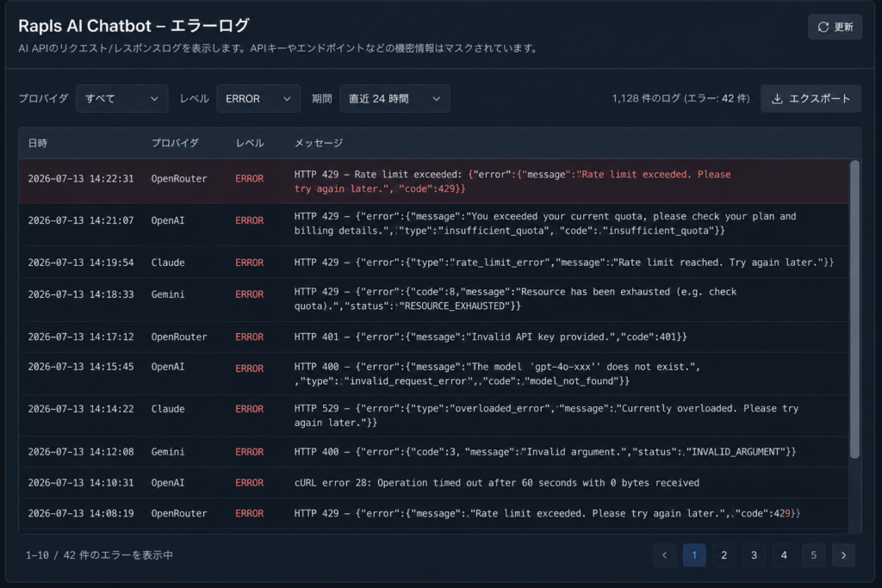Open the RESOURCE_EXHAUSTED Gemini message
Viewport: 882px width, 588px height.
[x=515, y=299]
